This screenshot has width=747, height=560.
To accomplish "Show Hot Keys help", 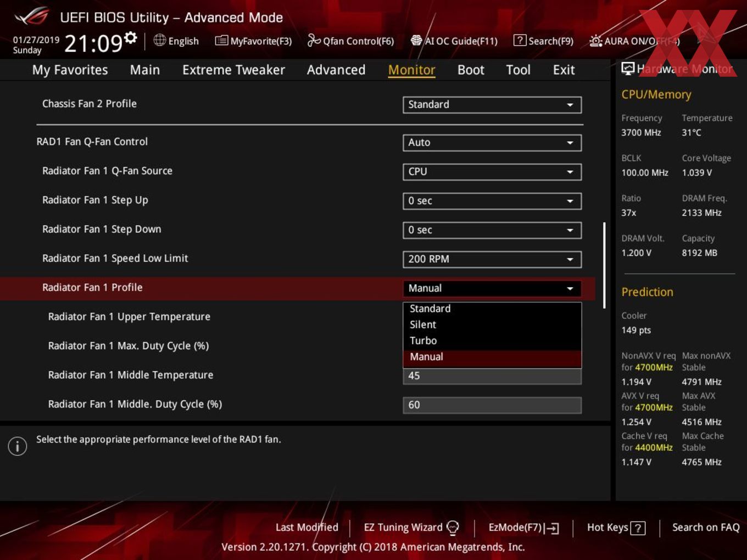I will coord(616,528).
